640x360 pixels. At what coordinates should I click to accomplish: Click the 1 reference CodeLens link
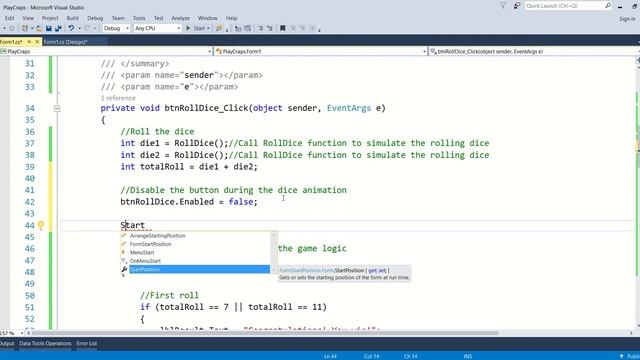[118, 98]
